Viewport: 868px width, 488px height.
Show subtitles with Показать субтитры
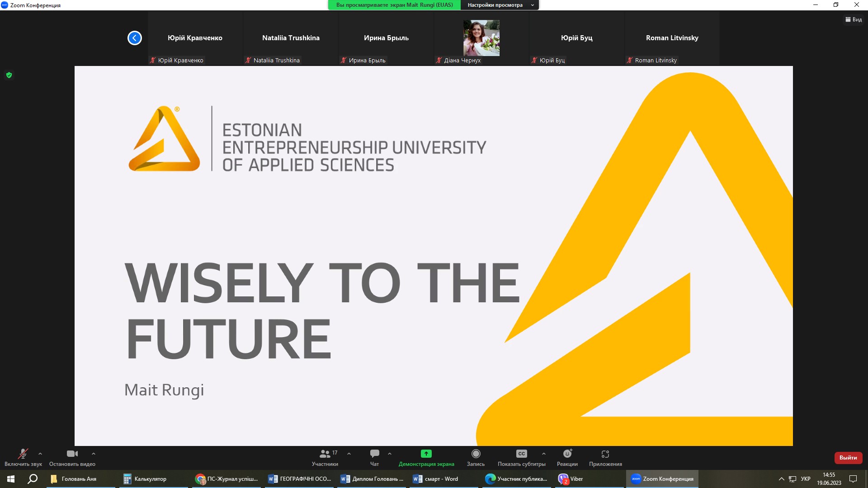pos(522,458)
